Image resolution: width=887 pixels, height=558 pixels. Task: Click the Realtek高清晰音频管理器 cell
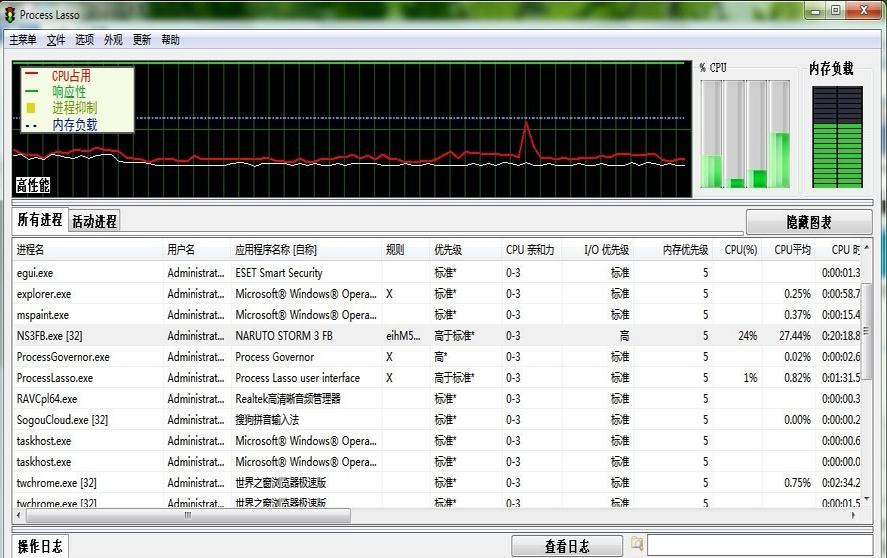[x=288, y=398]
